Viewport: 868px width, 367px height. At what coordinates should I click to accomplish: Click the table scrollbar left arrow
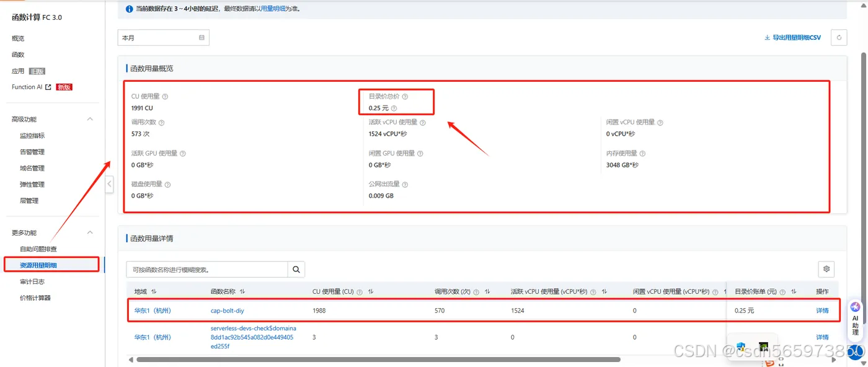pyautogui.click(x=131, y=359)
